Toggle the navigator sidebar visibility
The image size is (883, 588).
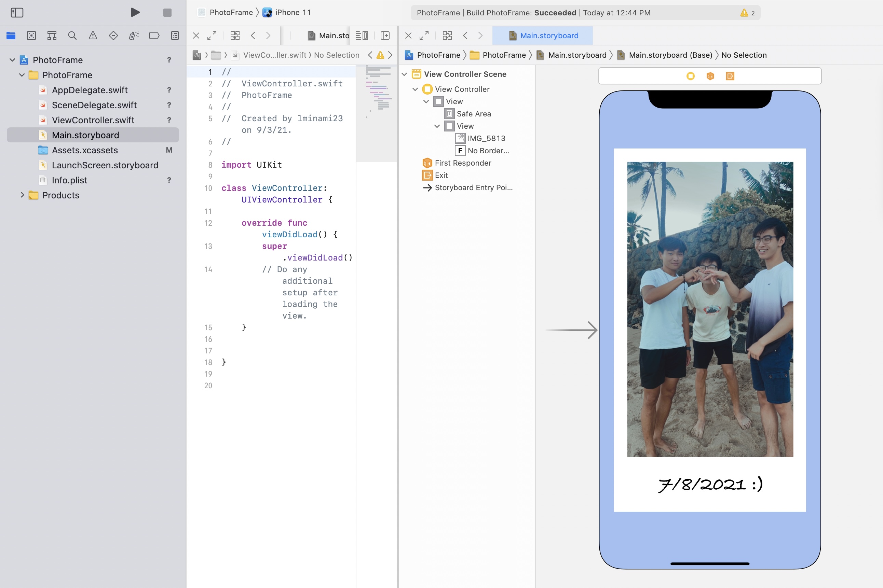click(17, 13)
